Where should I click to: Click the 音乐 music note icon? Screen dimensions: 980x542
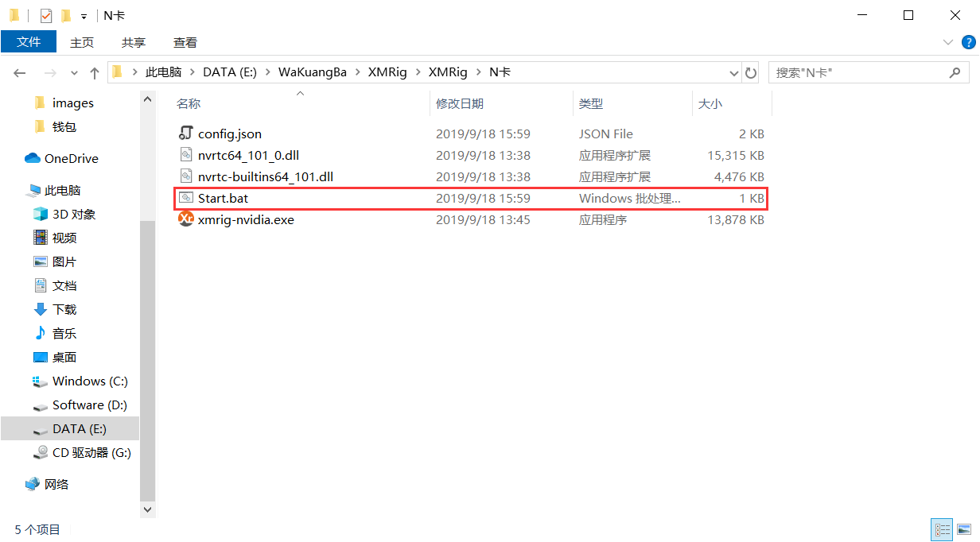click(x=40, y=333)
